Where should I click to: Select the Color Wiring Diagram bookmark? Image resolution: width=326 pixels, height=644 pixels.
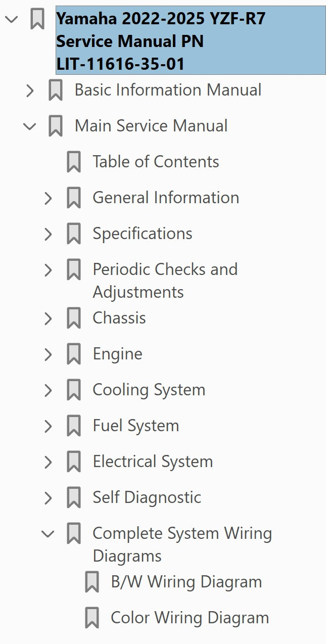click(189, 617)
